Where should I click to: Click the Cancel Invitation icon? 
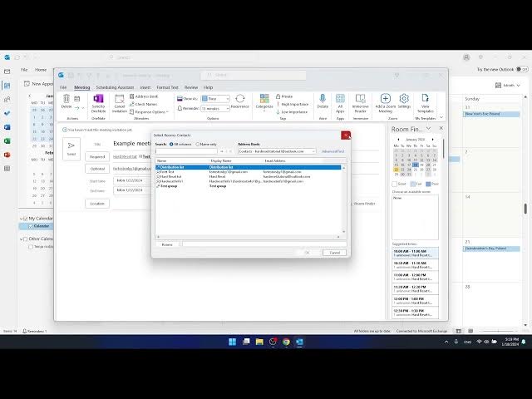(120, 103)
